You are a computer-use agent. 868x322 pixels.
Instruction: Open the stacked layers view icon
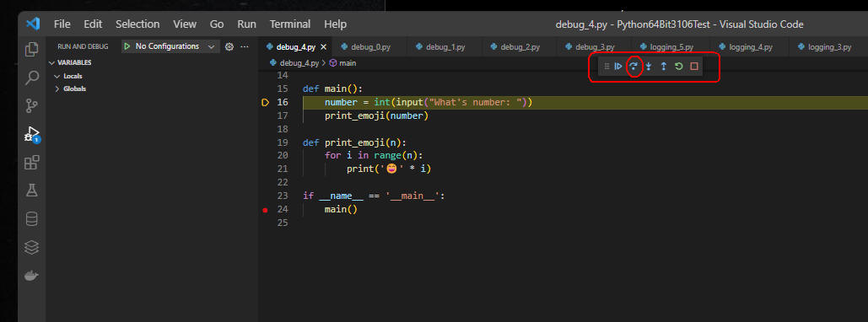[x=32, y=247]
